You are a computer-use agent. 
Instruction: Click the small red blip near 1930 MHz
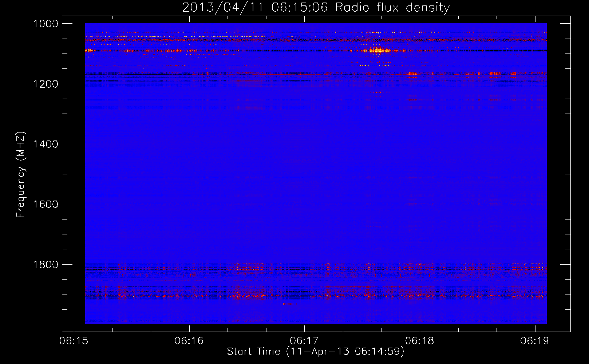(288, 304)
